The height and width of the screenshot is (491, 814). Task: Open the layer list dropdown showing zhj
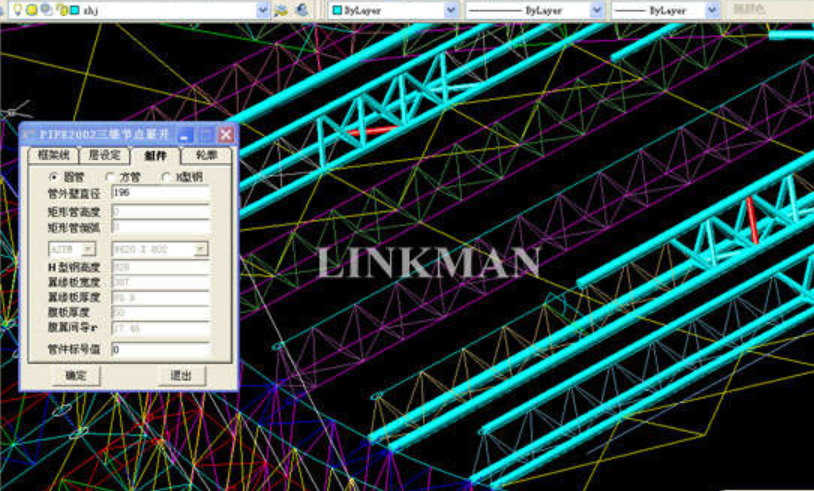click(263, 10)
